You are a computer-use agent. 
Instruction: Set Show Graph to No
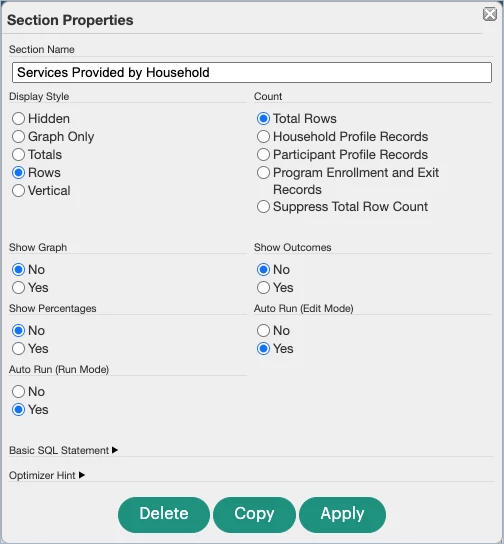click(18, 270)
